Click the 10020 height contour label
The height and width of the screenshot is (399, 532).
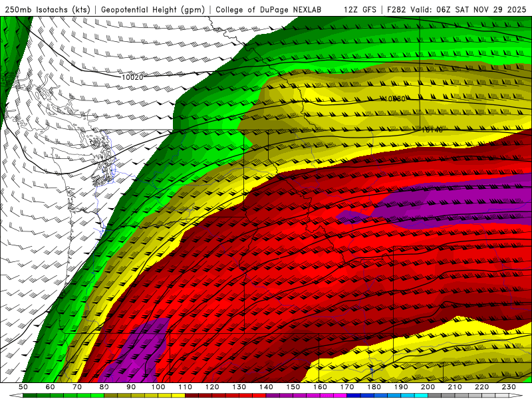pyautogui.click(x=132, y=77)
